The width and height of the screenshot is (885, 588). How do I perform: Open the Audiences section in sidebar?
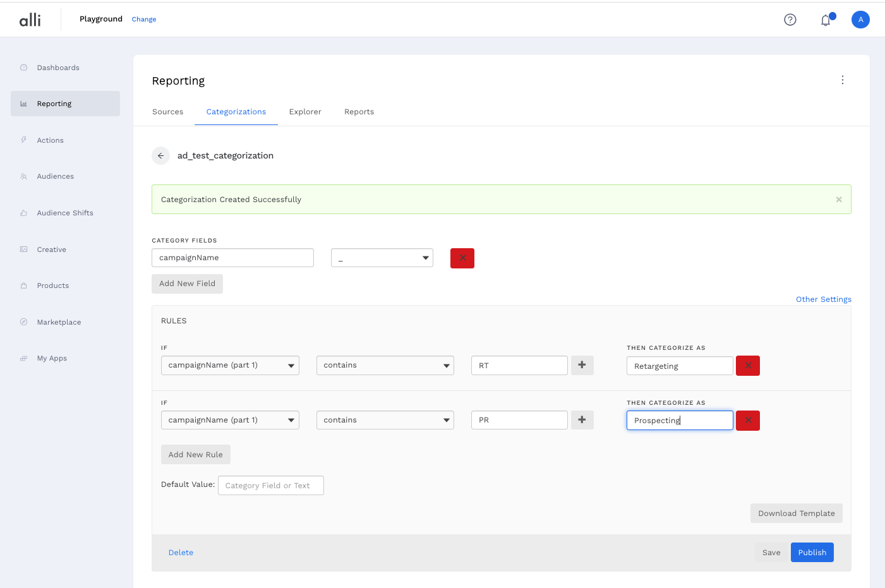point(55,177)
